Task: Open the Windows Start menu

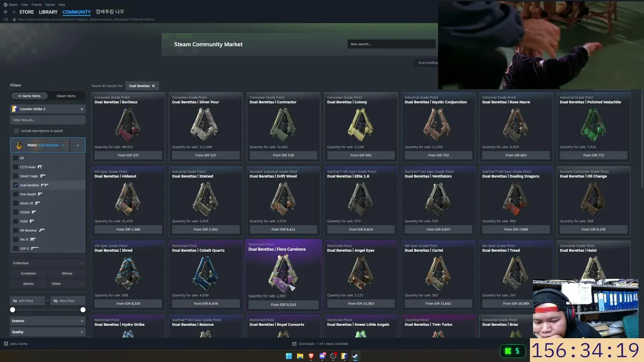Action: (289, 356)
